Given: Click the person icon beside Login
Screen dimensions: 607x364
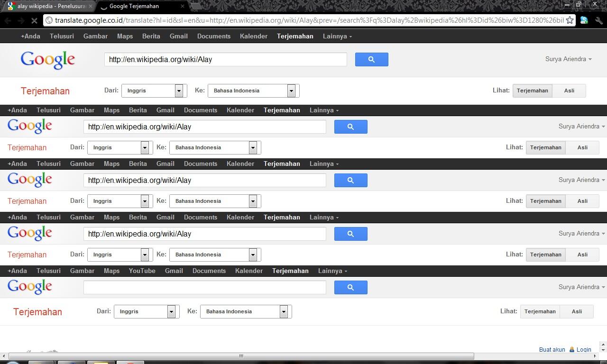Looking at the screenshot, I should pyautogui.click(x=572, y=350).
